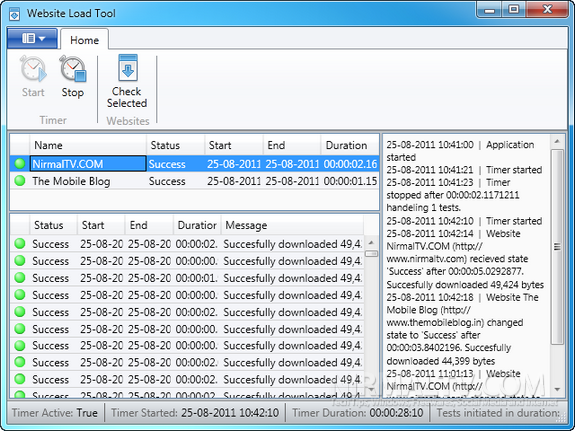Click log entry '10:42:10 | Timer started'
The height and width of the screenshot is (431, 575).
click(x=464, y=221)
